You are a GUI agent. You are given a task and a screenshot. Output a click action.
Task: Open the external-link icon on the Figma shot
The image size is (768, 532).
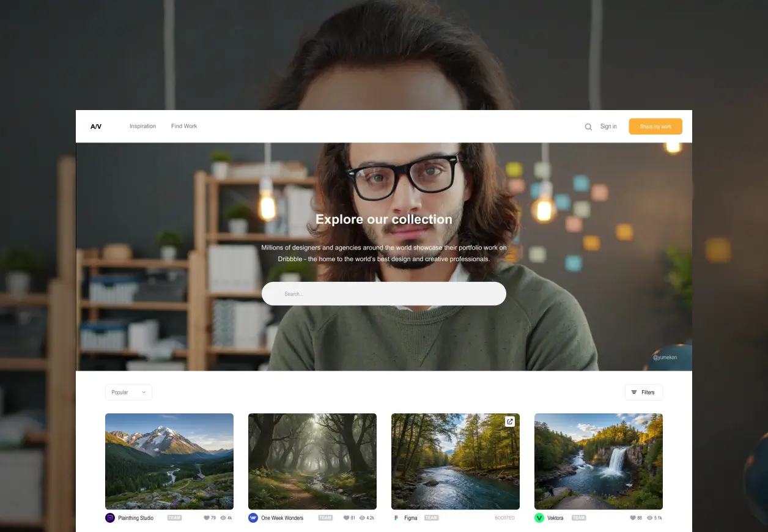pyautogui.click(x=509, y=421)
